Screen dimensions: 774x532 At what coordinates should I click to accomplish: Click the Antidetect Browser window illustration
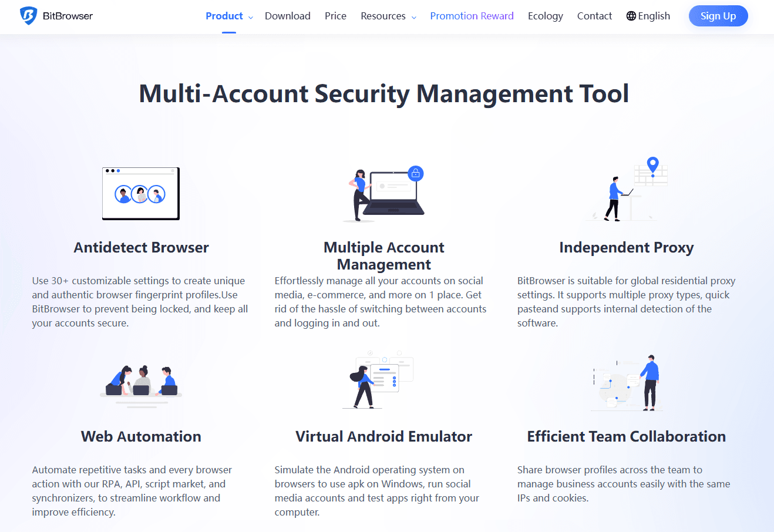click(x=141, y=194)
